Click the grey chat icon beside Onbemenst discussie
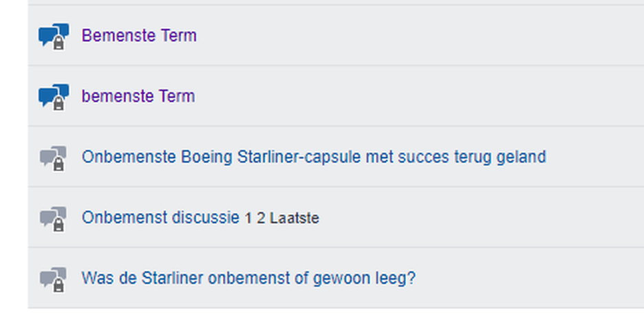644x321 pixels. (x=54, y=219)
